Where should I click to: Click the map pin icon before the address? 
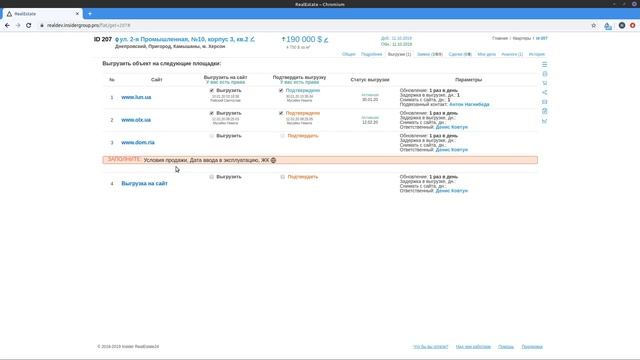click(x=117, y=40)
